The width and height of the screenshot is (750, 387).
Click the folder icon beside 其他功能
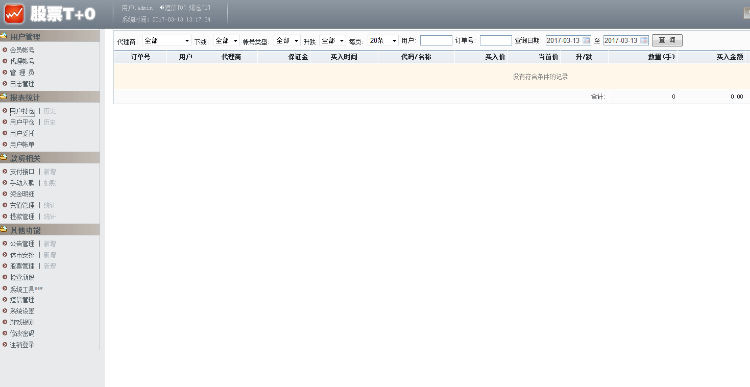tap(3, 229)
